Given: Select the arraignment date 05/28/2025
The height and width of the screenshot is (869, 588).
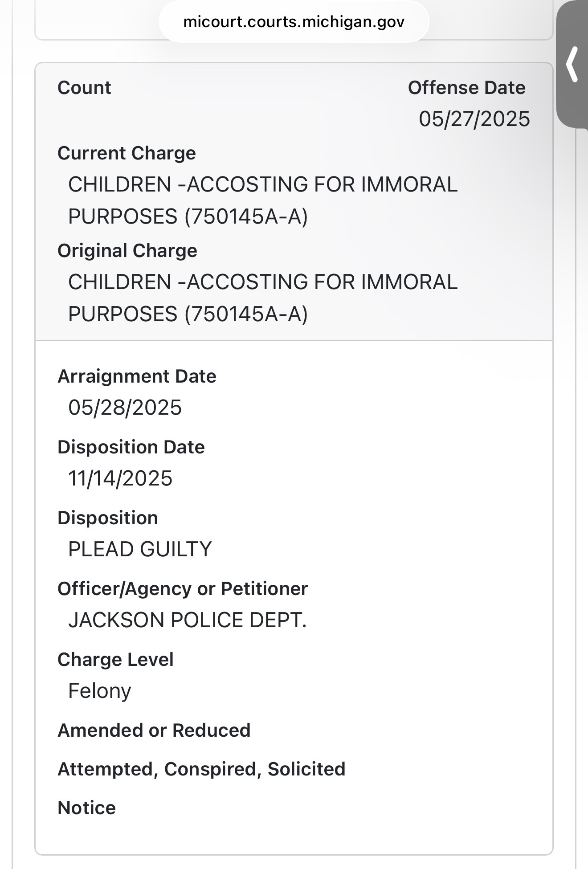Looking at the screenshot, I should click(x=125, y=408).
